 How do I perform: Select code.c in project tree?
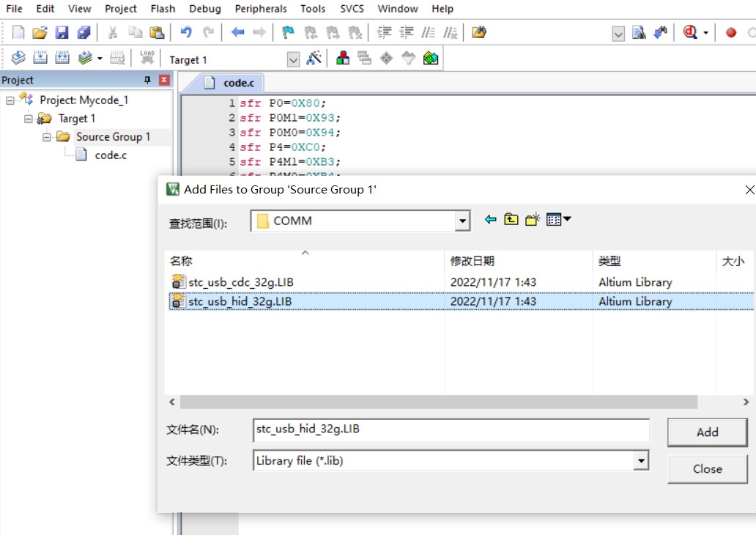(x=111, y=155)
